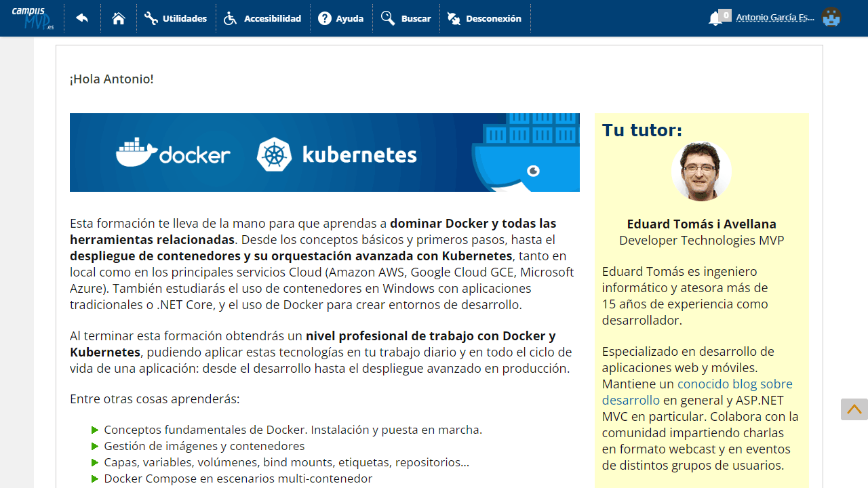The width and height of the screenshot is (868, 488).
Task: Click the Buscar magnifier icon
Action: coord(388,18)
